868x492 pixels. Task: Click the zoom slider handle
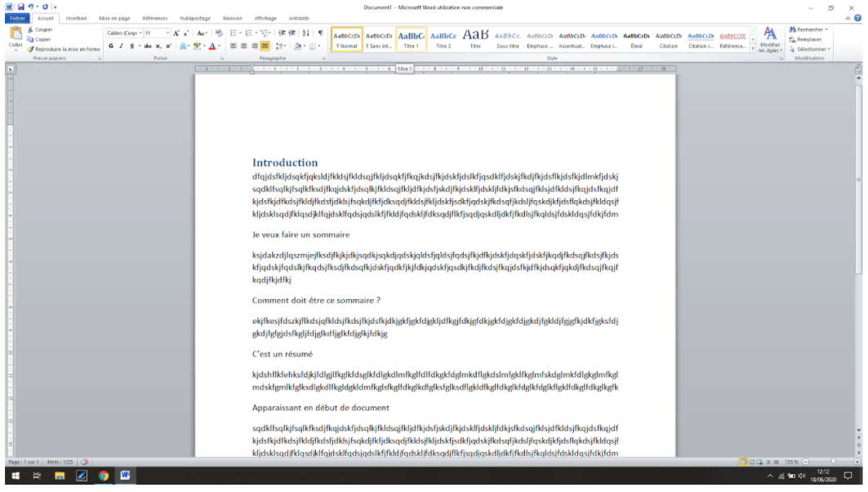[x=833, y=462]
